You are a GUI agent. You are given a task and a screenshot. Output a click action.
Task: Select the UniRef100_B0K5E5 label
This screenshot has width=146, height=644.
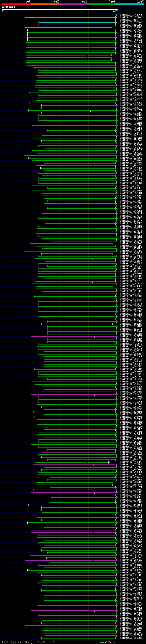click(x=131, y=366)
